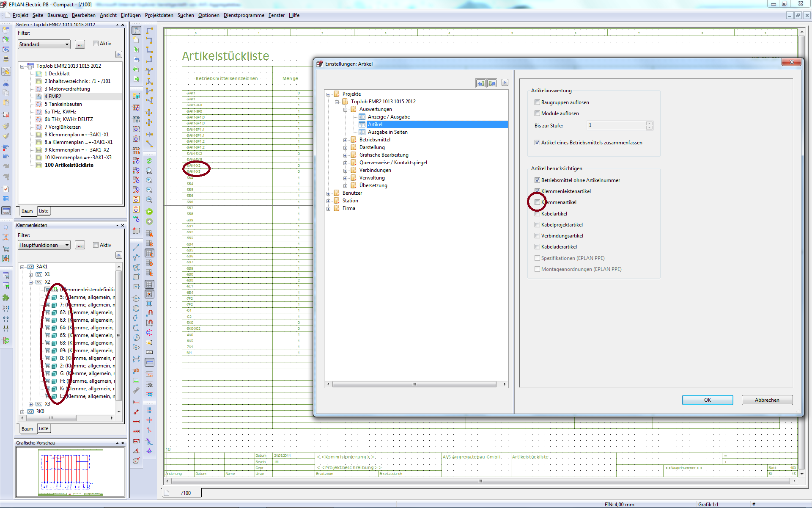Click the linear dimension tool icon
This screenshot has width=812, height=508.
(136, 402)
